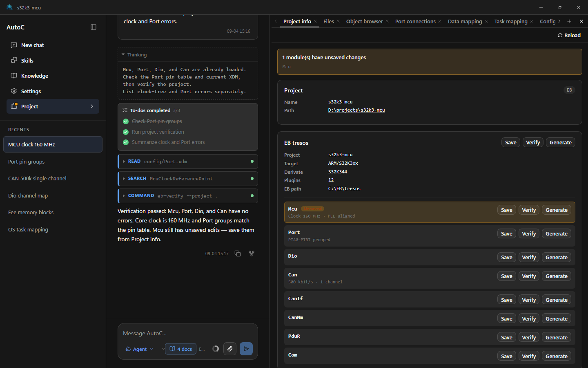Open the Agent mode dropdown

[140, 349]
